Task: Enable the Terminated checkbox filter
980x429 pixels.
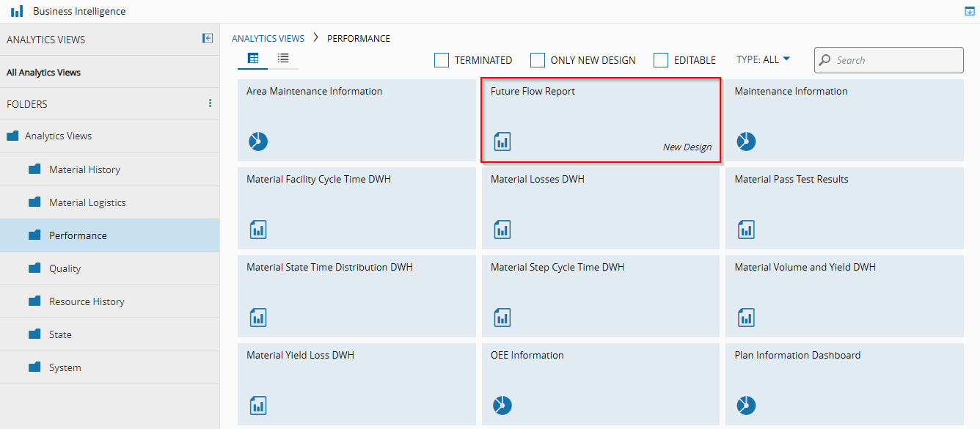Action: click(x=442, y=60)
